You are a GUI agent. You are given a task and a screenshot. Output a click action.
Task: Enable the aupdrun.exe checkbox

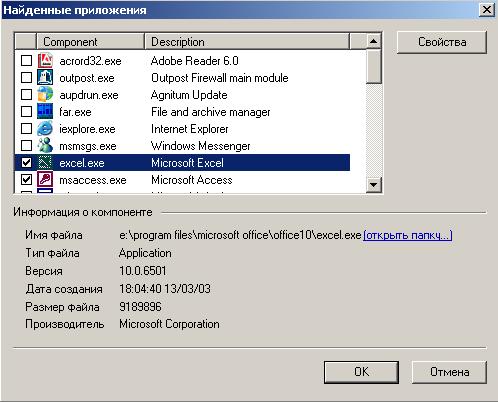point(26,95)
